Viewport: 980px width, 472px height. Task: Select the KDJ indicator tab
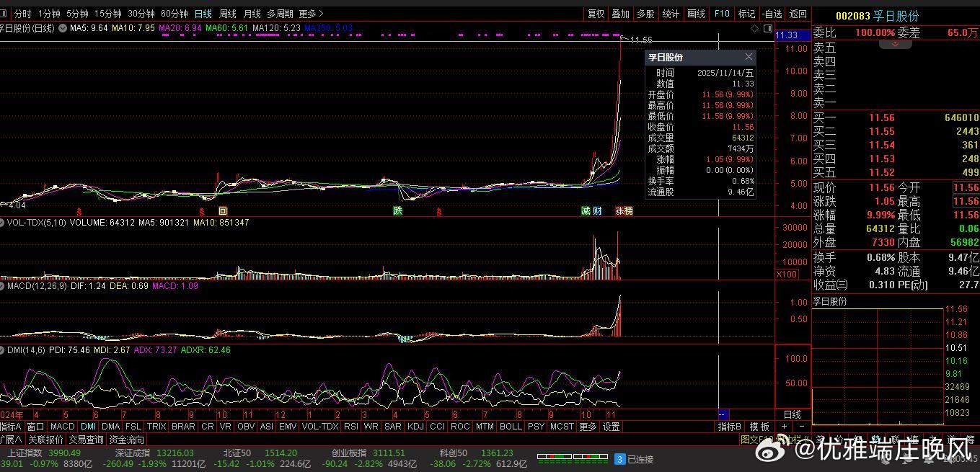[x=415, y=427]
